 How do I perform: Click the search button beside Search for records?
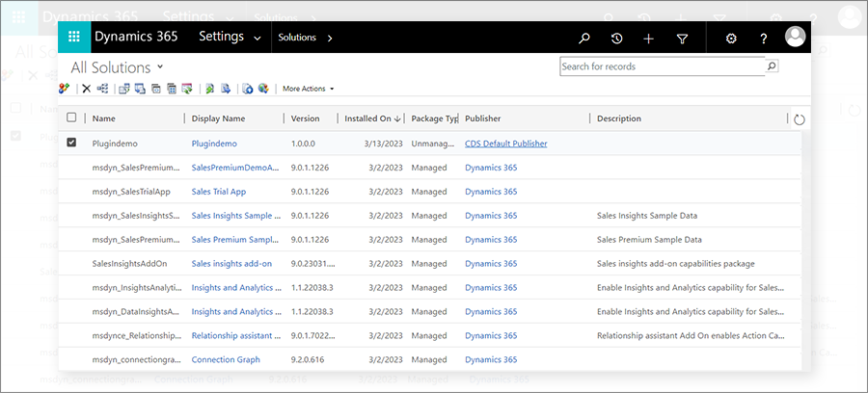pos(772,66)
